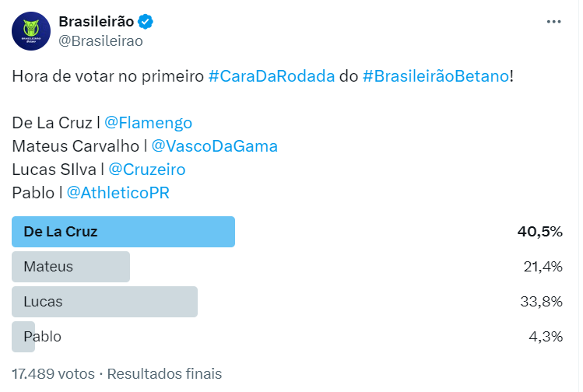The width and height of the screenshot is (583, 392).
Task: Select the Pablo poll option
Action: click(42, 337)
